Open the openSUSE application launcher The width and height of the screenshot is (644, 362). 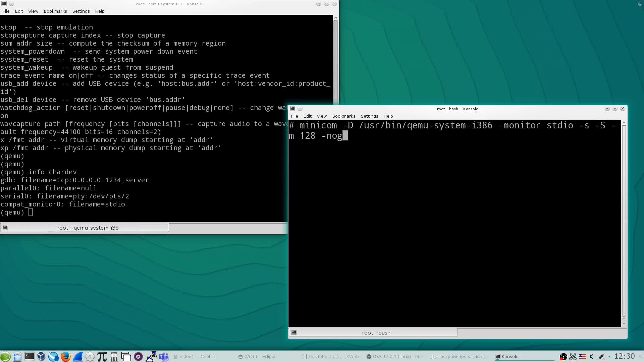[x=5, y=356]
